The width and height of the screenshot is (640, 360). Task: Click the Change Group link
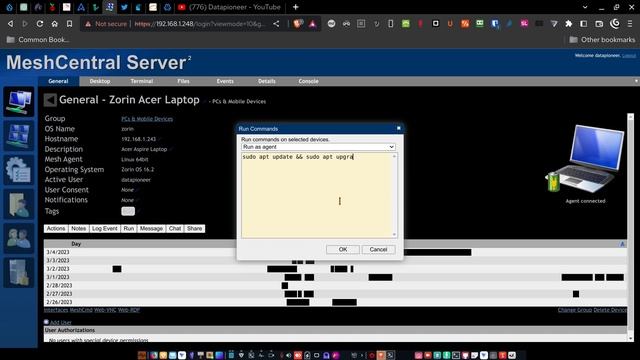(575, 310)
